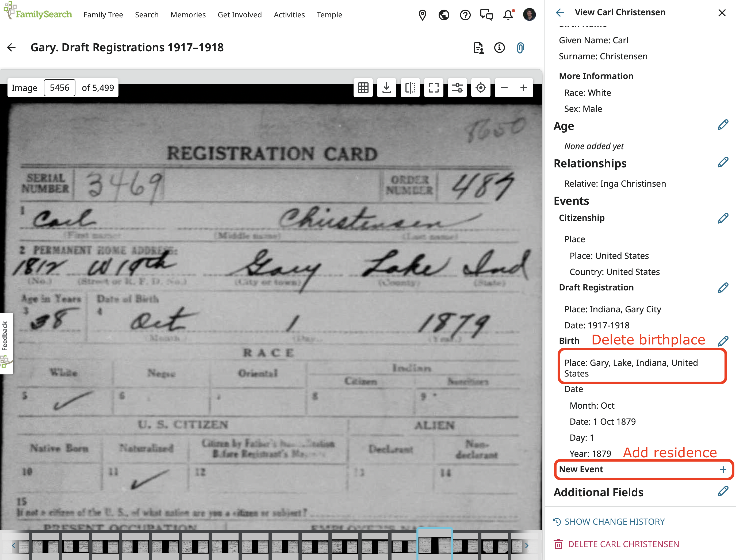The height and width of the screenshot is (560, 736).
Task: Open the help question mark icon
Action: (x=465, y=15)
